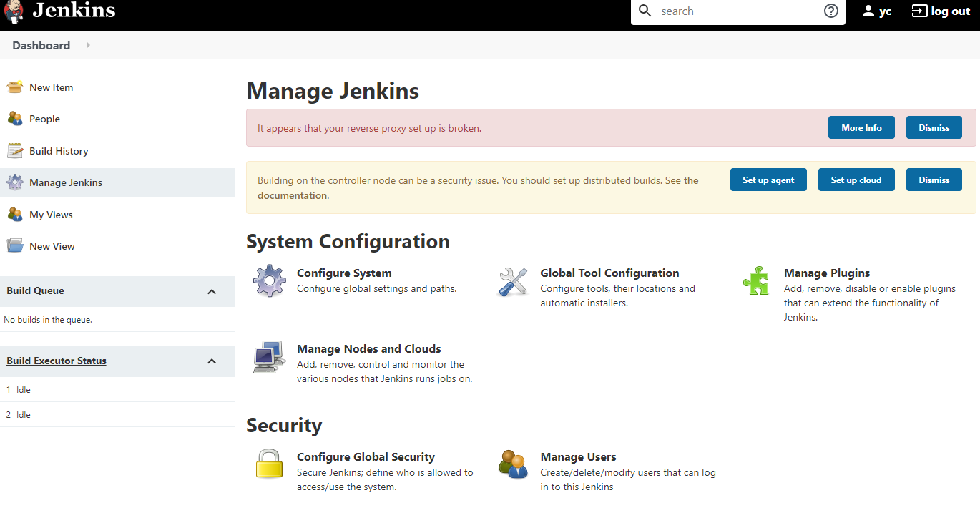Image resolution: width=980 pixels, height=508 pixels.
Task: Click the 'Build Queue' panel title
Action: (35, 290)
